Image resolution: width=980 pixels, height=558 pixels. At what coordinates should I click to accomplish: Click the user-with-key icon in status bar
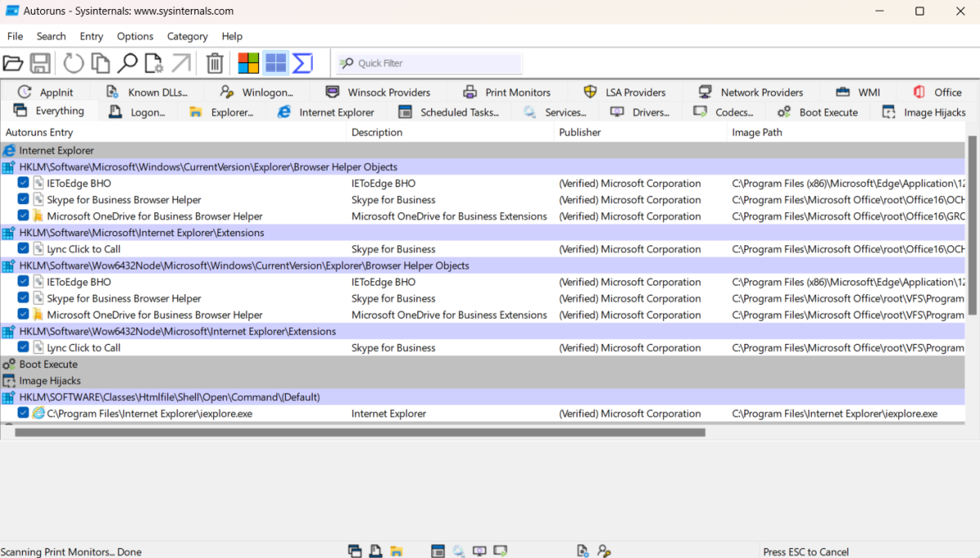coord(604,551)
